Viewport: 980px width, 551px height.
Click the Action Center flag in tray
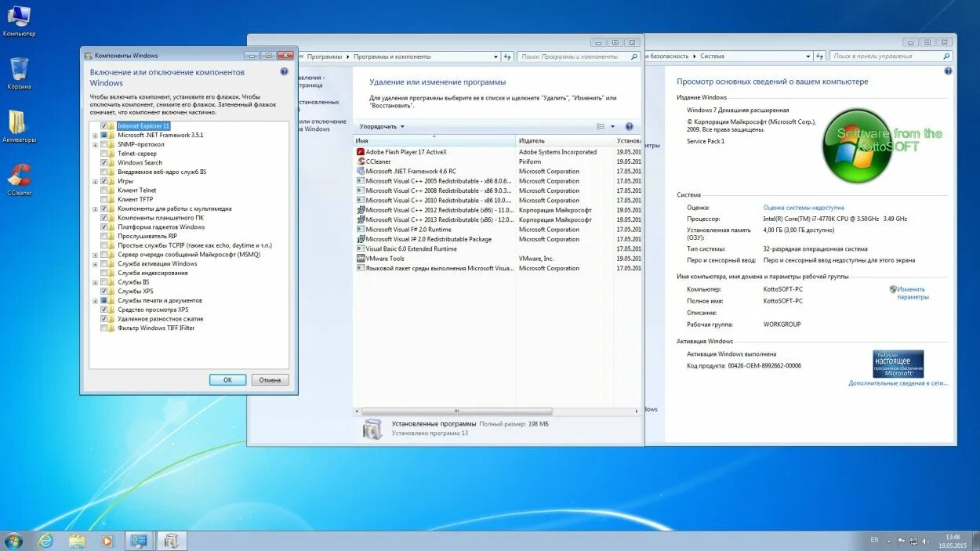902,540
